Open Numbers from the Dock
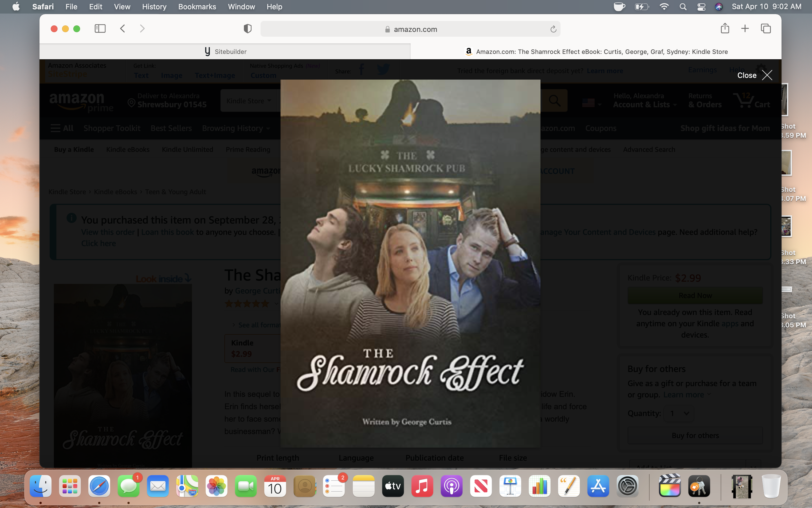 [x=540, y=486]
